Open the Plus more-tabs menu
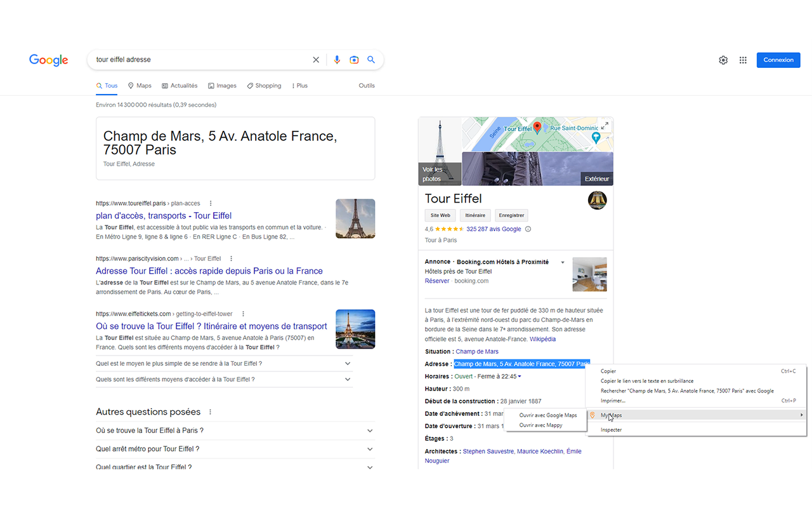812x508 pixels. coord(299,86)
